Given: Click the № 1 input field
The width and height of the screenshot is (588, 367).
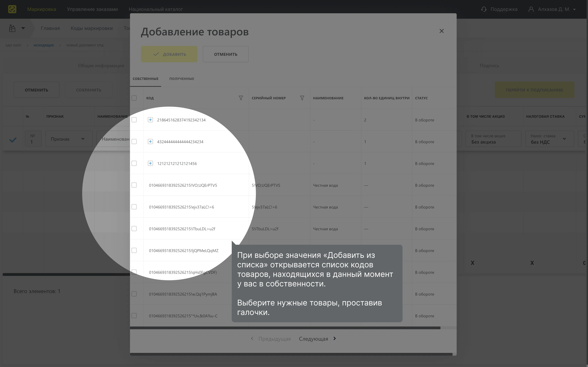Looking at the screenshot, I should [x=33, y=139].
